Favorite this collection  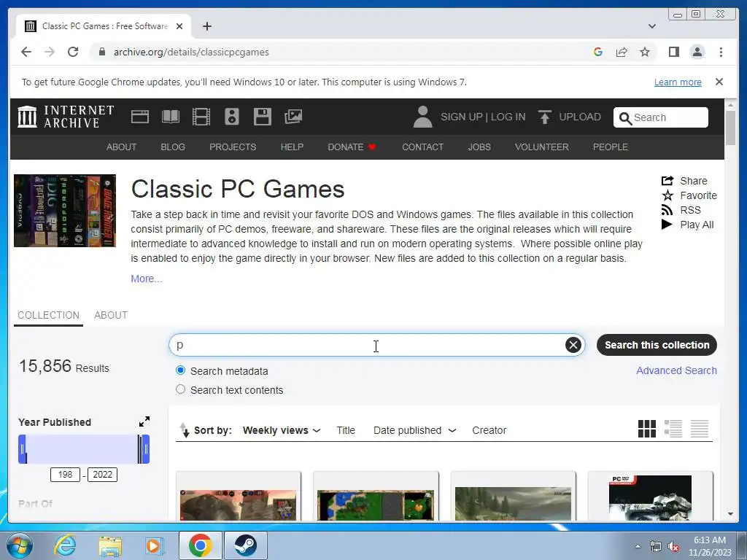[689, 195]
